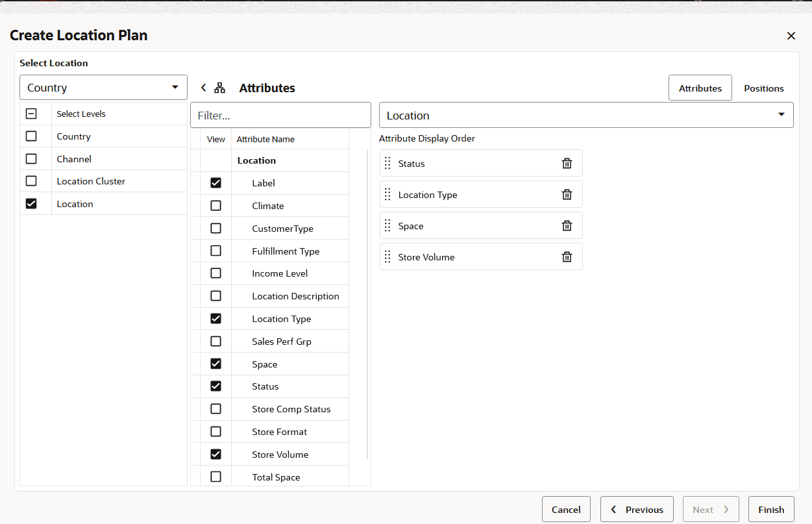Select the Attributes tab
This screenshot has height=524, width=812.
coord(700,88)
